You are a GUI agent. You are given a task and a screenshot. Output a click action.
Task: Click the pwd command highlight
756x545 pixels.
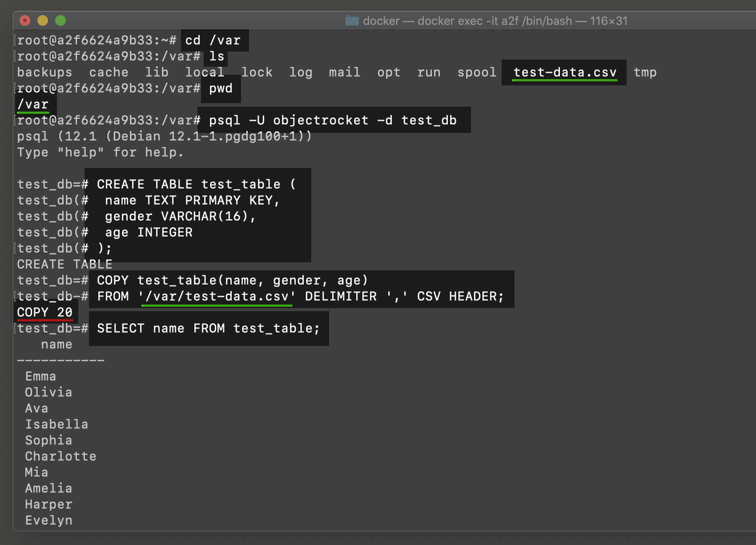tap(220, 88)
